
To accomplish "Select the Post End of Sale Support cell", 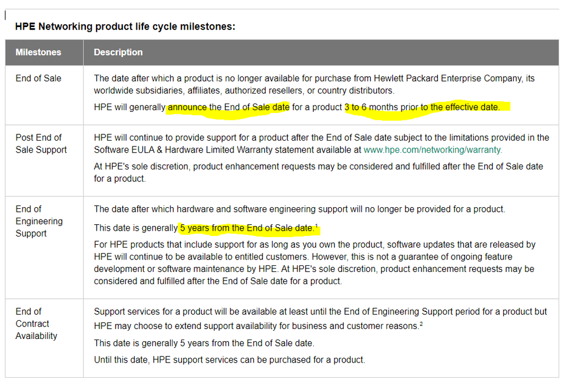I will pyautogui.click(x=41, y=144).
